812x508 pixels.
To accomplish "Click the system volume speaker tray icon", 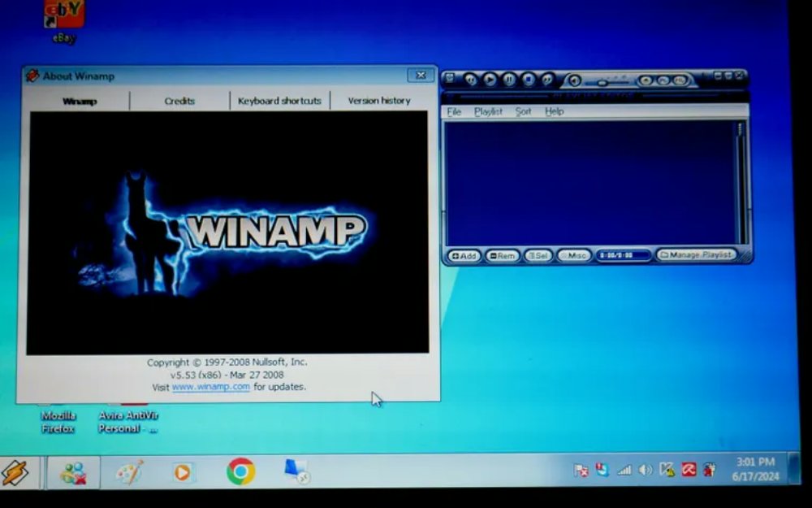I will (x=646, y=470).
